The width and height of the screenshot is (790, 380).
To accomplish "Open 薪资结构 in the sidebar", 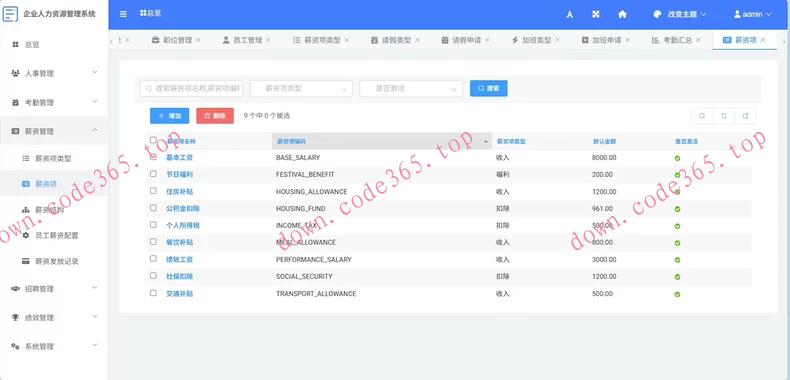I will [x=54, y=210].
